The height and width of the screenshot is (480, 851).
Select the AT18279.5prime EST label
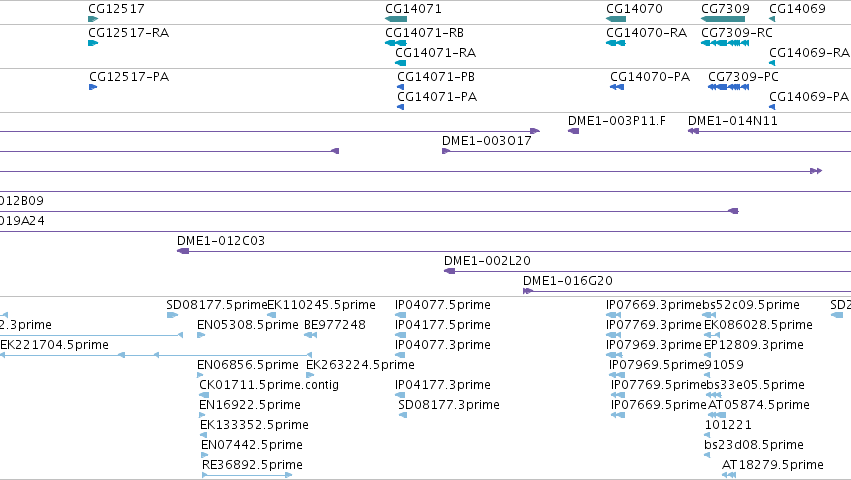pos(773,465)
